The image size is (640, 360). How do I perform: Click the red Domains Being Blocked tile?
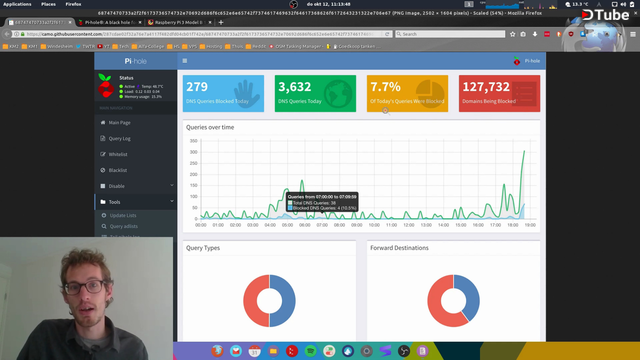(x=499, y=93)
